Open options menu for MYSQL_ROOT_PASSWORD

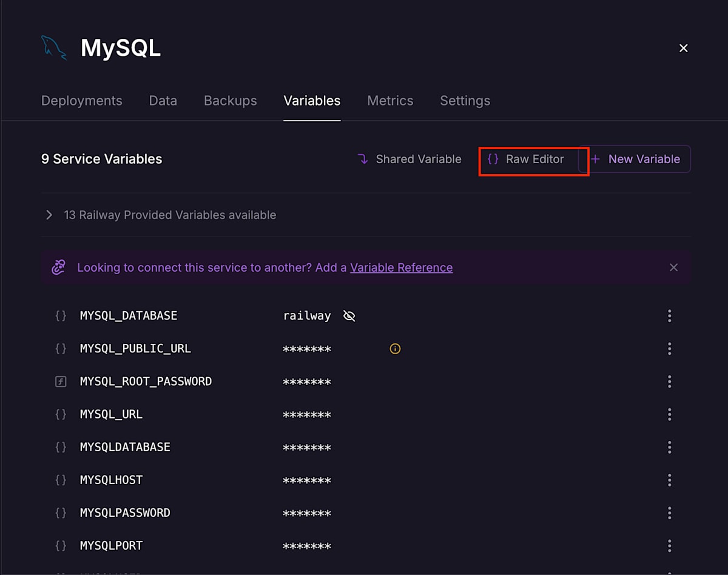pos(669,382)
